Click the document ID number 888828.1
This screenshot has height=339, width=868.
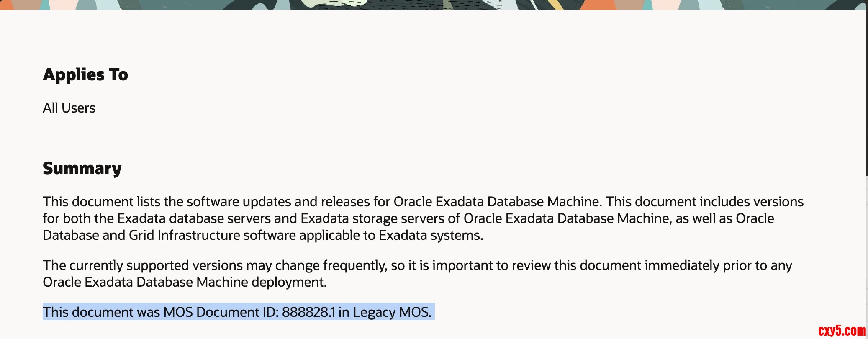308,312
